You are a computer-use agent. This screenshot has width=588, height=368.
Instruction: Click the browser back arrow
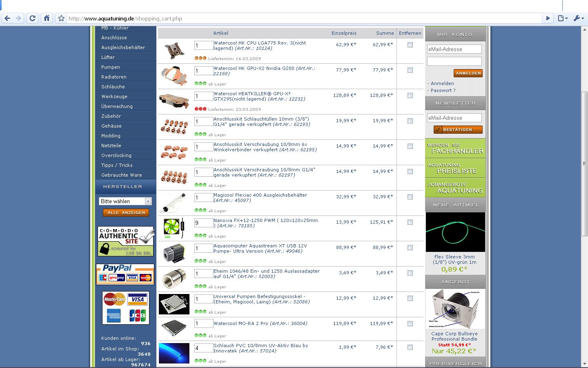click(x=7, y=18)
